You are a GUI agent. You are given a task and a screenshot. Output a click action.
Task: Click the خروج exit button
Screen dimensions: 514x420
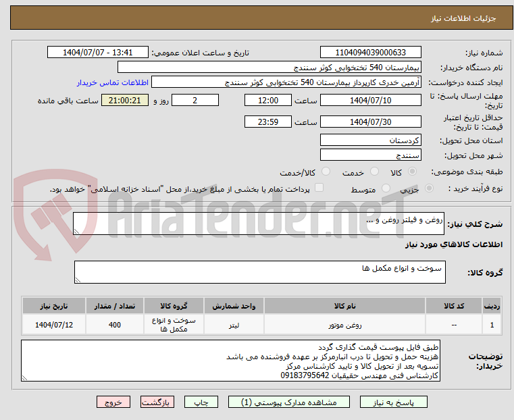coord(113,402)
